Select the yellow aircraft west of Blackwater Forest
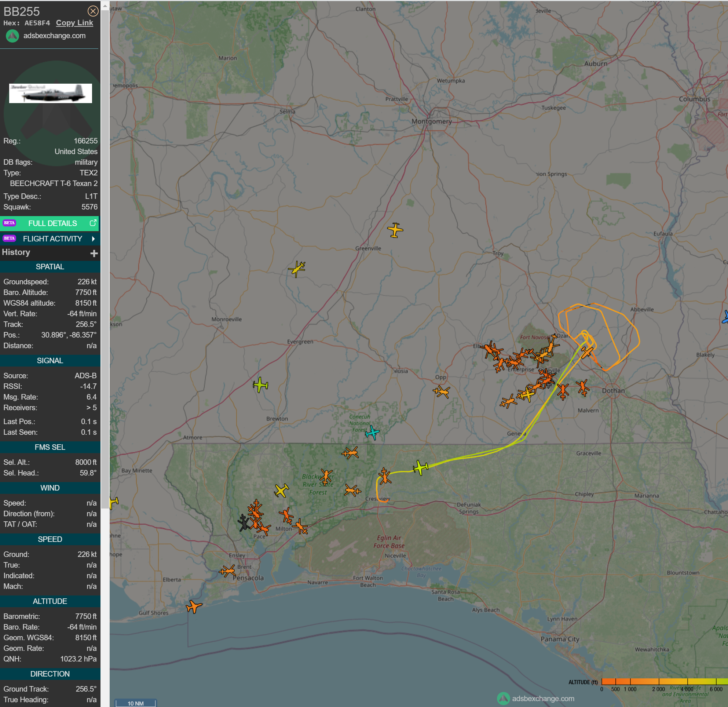 point(282,491)
